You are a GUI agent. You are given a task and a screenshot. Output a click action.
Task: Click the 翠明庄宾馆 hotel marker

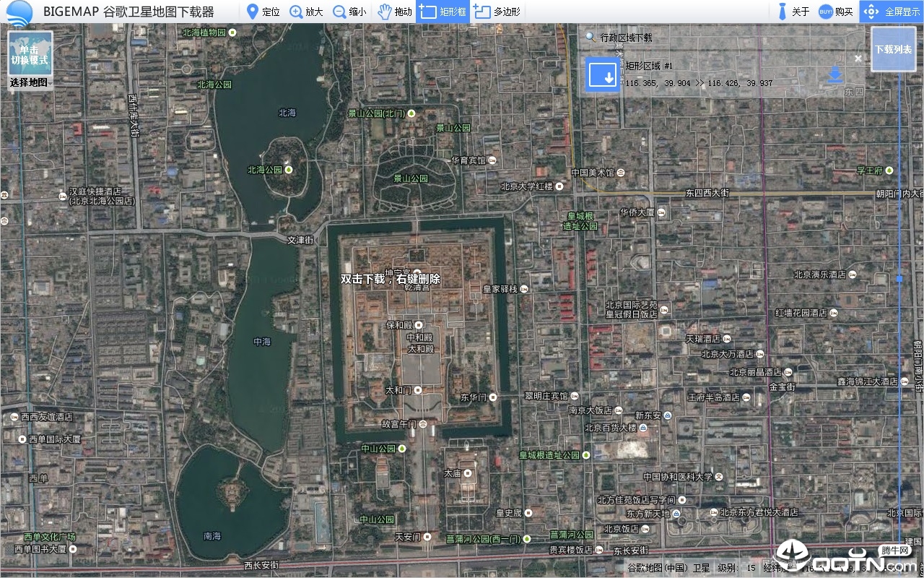point(575,396)
